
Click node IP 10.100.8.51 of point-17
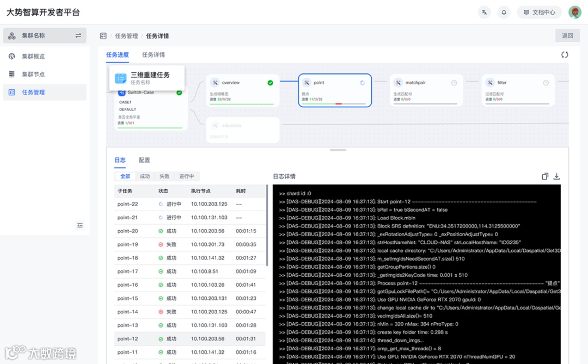[x=204, y=272]
